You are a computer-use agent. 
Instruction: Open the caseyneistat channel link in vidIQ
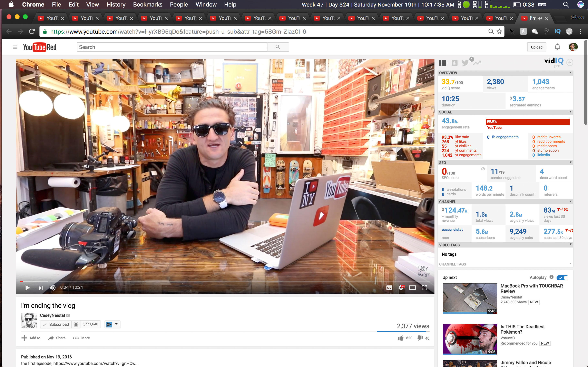(452, 230)
